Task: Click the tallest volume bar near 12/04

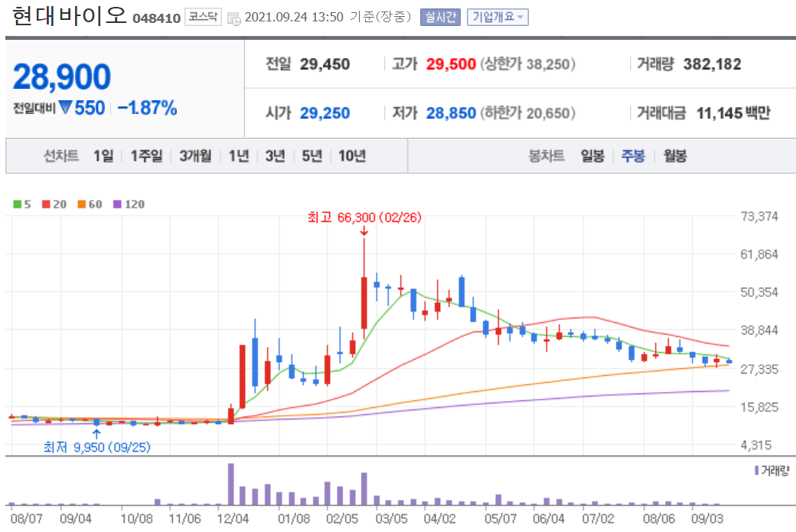Action: (231, 484)
